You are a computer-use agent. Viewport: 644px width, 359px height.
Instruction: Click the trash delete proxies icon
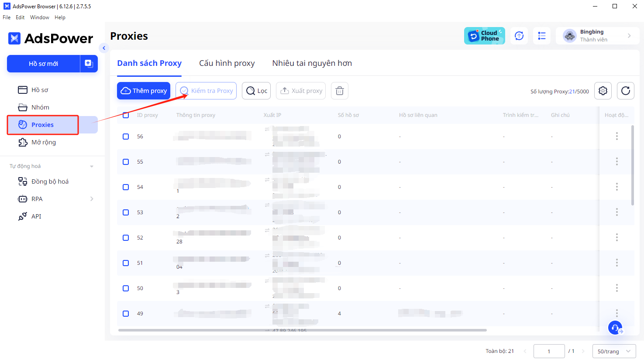[340, 91]
